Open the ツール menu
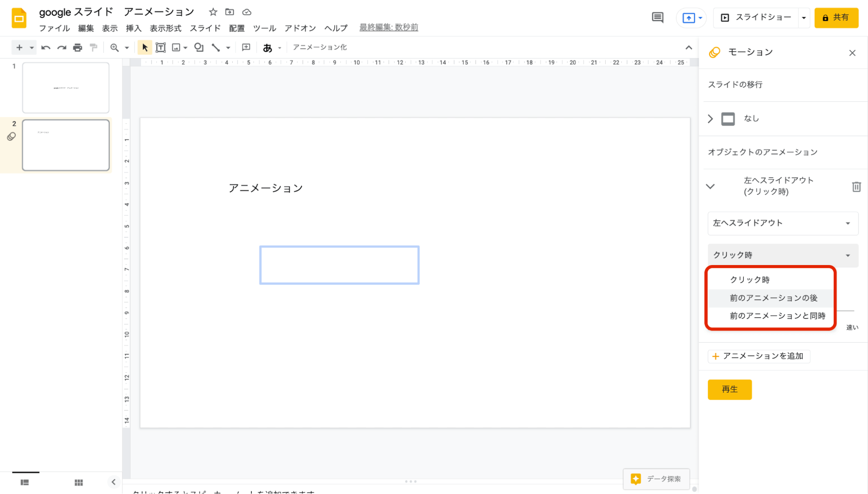Image resolution: width=868 pixels, height=494 pixels. coord(264,28)
